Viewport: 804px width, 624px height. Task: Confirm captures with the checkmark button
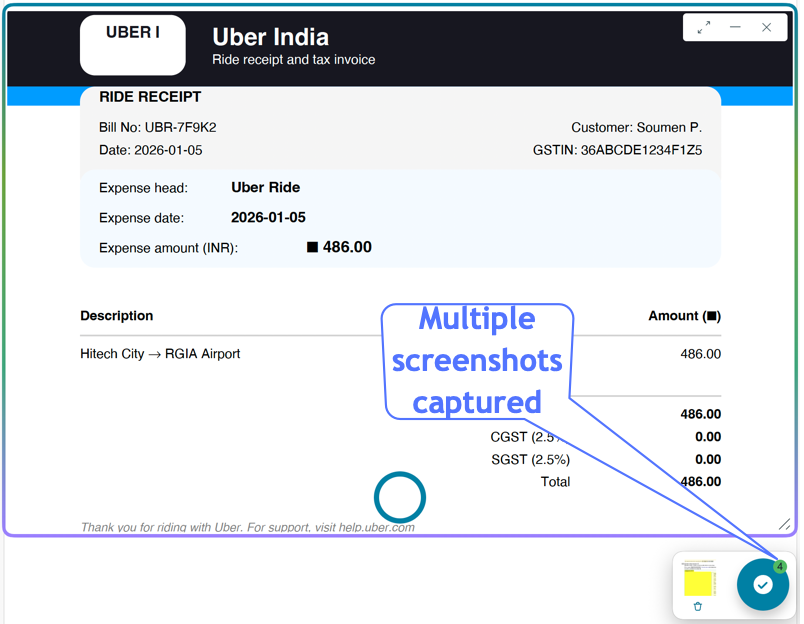[762, 585]
